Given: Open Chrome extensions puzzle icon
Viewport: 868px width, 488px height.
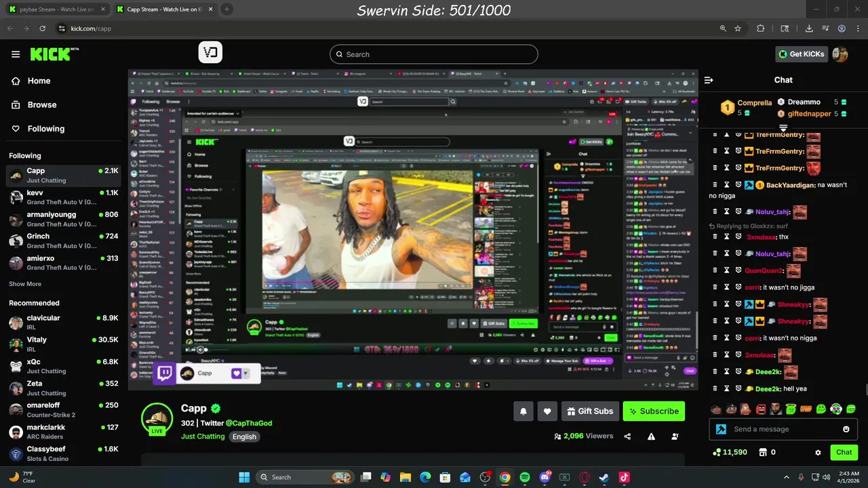Looking at the screenshot, I should pyautogui.click(x=760, y=28).
